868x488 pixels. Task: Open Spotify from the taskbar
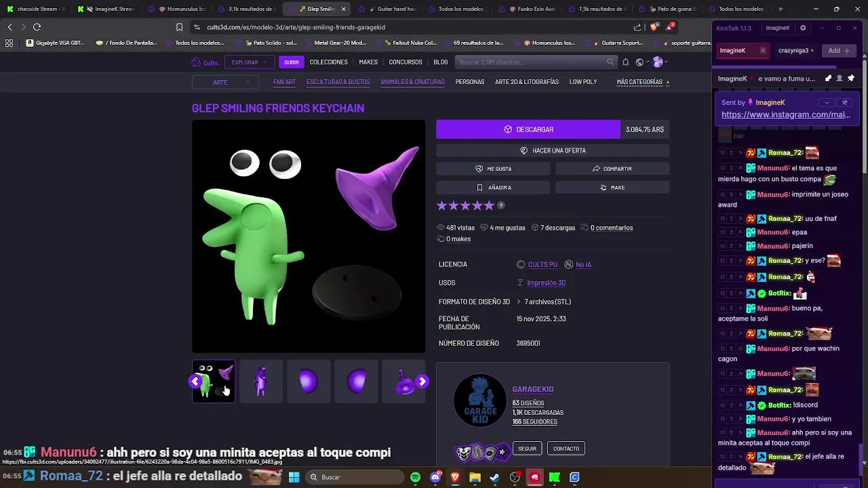(x=416, y=477)
